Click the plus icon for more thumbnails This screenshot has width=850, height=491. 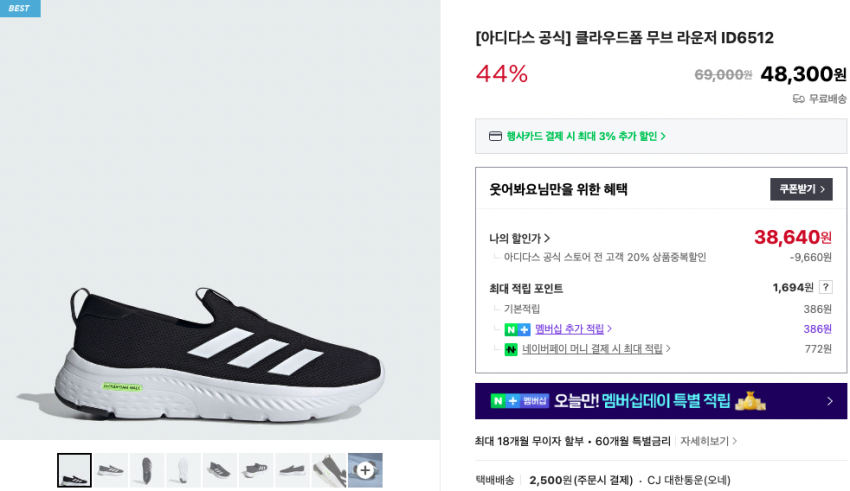(365, 470)
